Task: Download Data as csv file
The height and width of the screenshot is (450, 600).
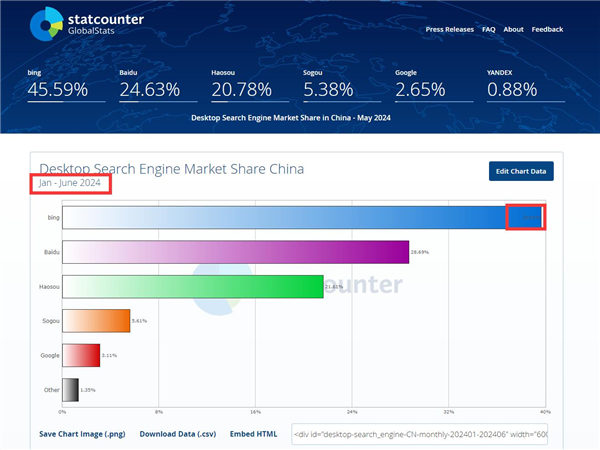Action: (x=178, y=434)
